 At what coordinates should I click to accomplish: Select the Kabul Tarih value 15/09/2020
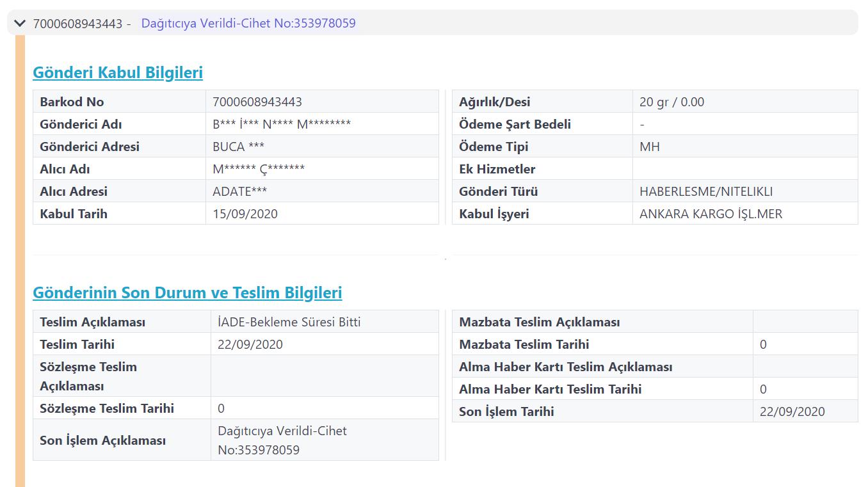click(x=245, y=214)
